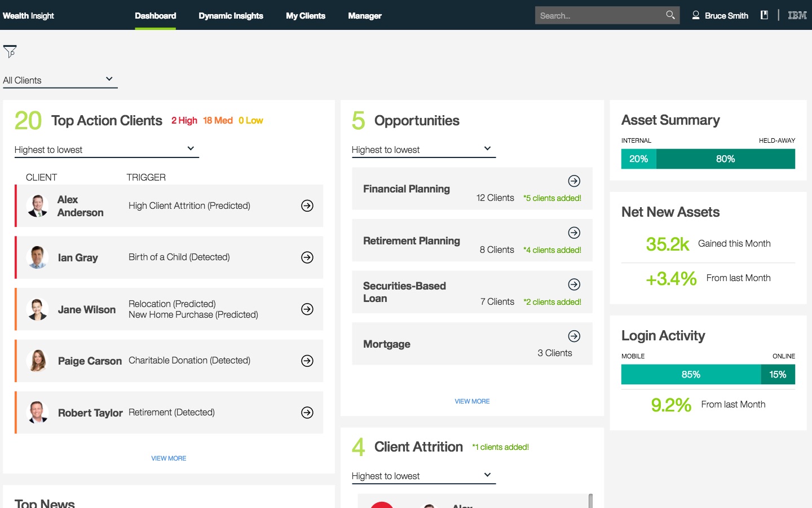Open the Dynamic Insights tab
This screenshot has height=508, width=812.
click(231, 15)
